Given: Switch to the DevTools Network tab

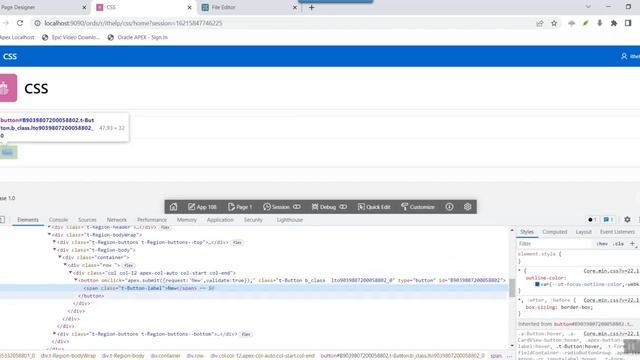Looking at the screenshot, I should [x=117, y=220].
